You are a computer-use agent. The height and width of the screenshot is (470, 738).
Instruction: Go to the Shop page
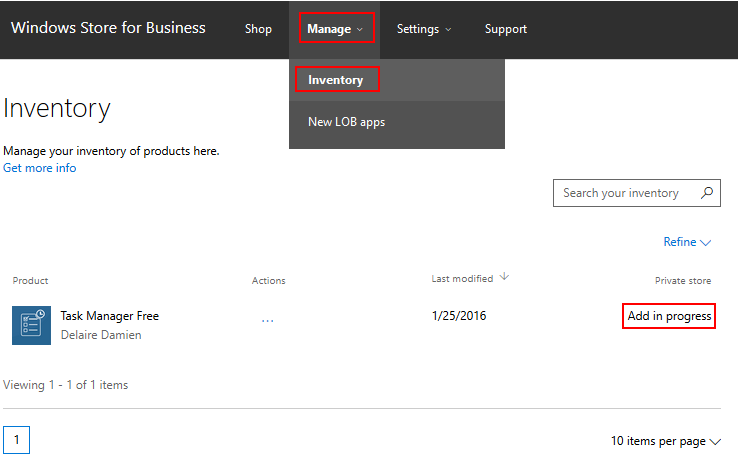point(258,29)
